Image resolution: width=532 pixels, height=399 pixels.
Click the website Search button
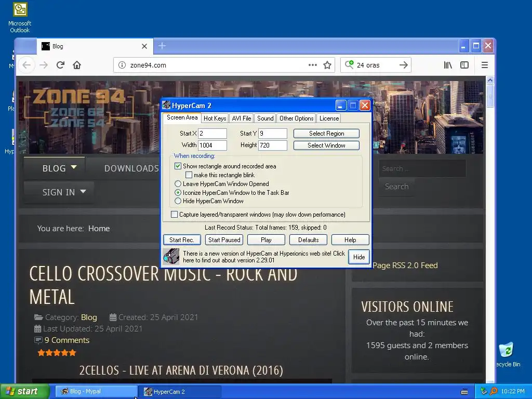click(x=396, y=187)
